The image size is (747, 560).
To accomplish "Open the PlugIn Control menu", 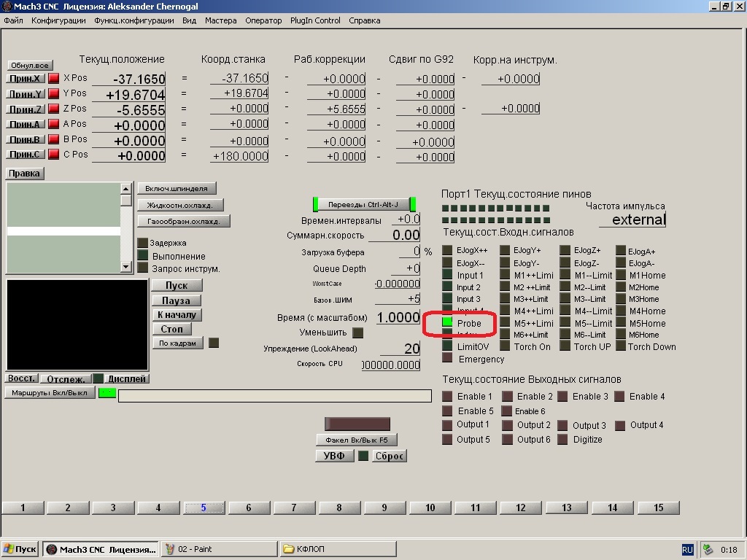I will click(315, 20).
